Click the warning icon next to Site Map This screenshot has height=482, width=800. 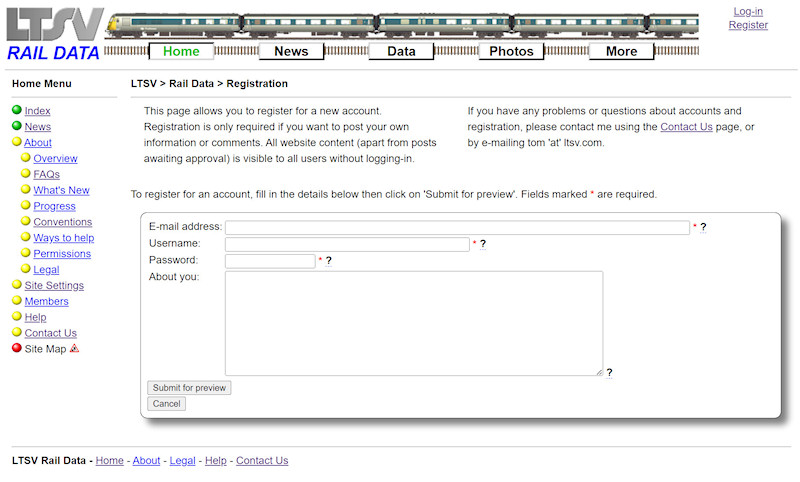pos(74,349)
